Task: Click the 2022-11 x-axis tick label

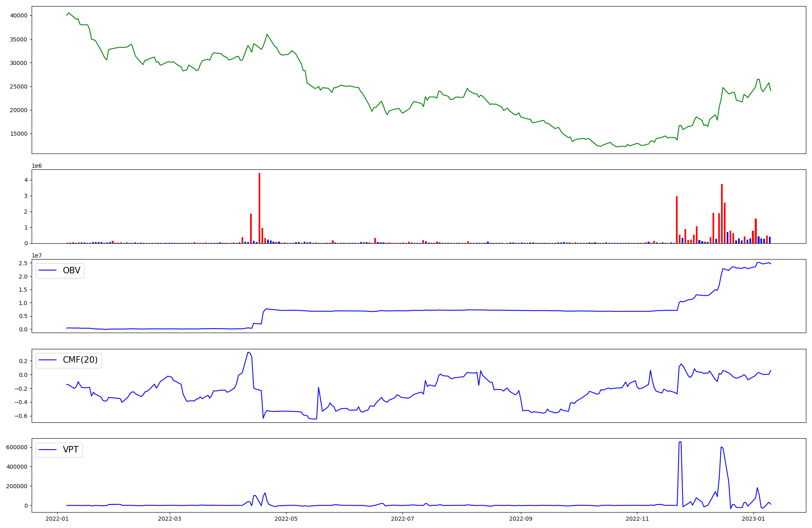Action: point(637,519)
